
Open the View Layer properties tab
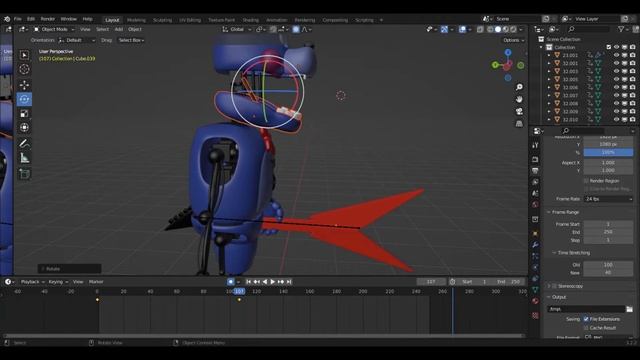tap(535, 182)
